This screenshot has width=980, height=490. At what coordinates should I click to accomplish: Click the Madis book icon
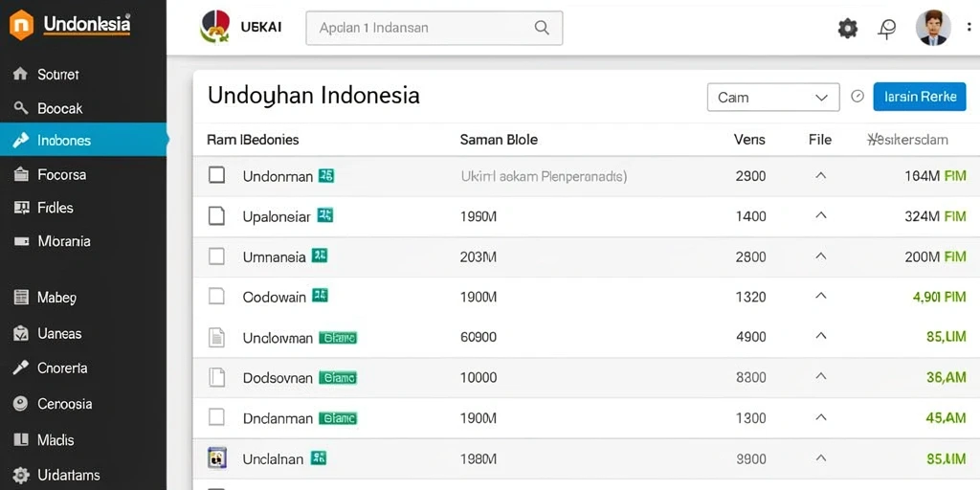point(21,440)
